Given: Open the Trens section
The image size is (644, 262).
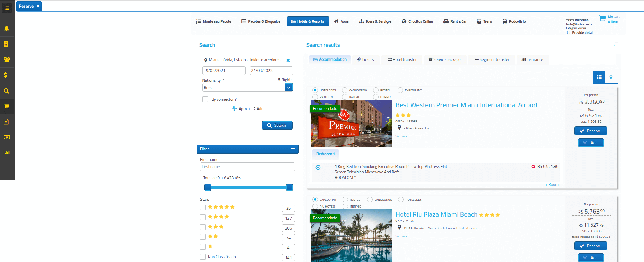Looking at the screenshot, I should [x=485, y=21].
